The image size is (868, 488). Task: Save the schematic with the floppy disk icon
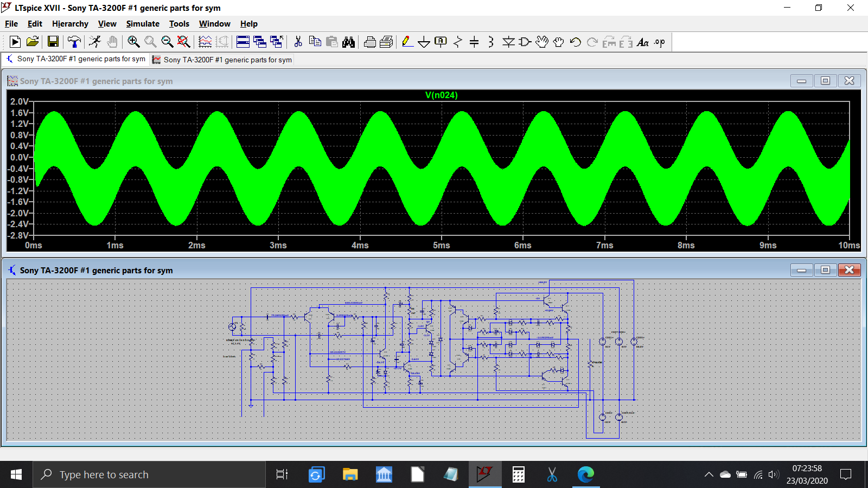(x=53, y=42)
